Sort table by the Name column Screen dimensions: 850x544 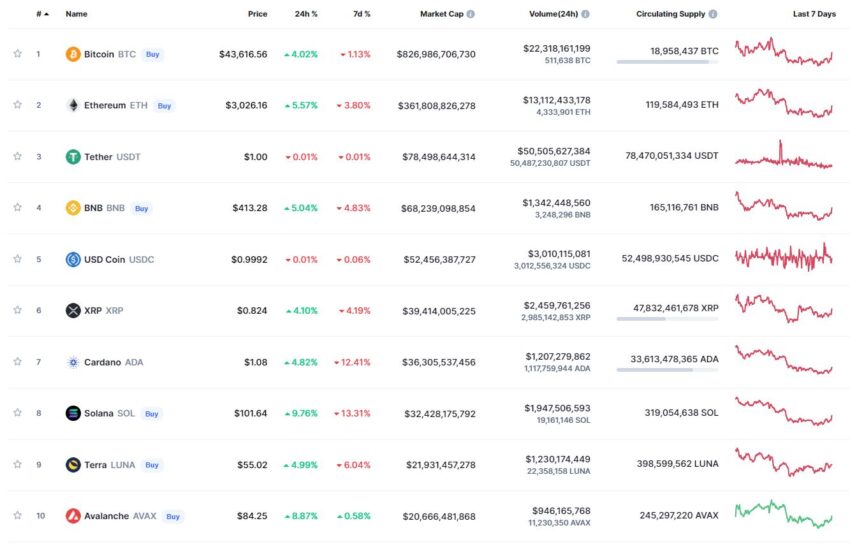pos(76,14)
